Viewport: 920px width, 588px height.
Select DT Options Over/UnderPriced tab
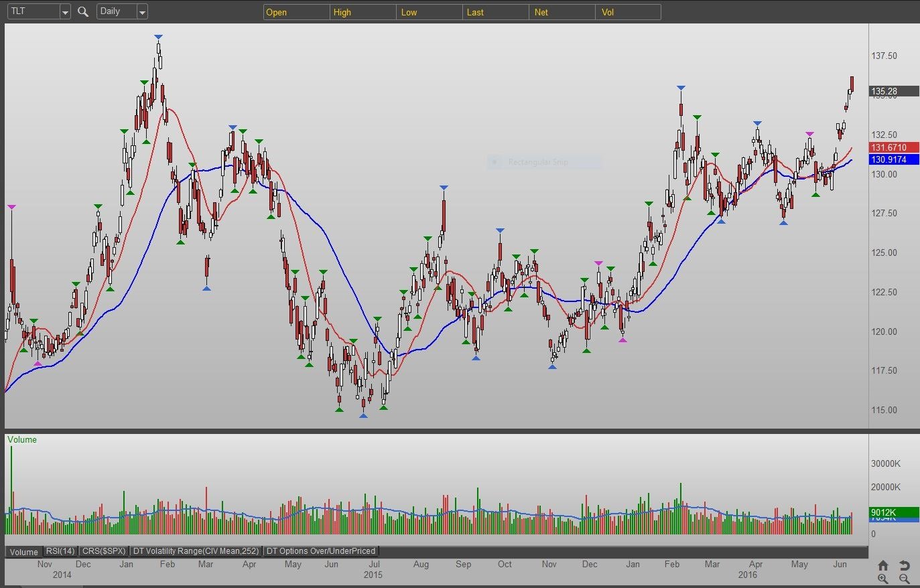(321, 551)
